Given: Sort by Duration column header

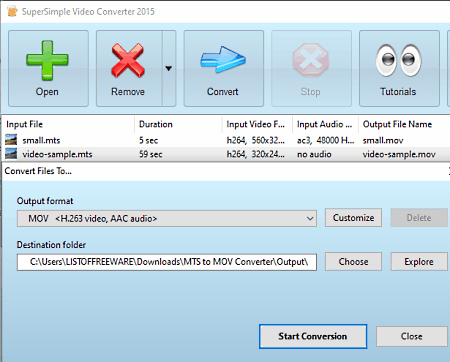Looking at the screenshot, I should pyautogui.click(x=178, y=124).
